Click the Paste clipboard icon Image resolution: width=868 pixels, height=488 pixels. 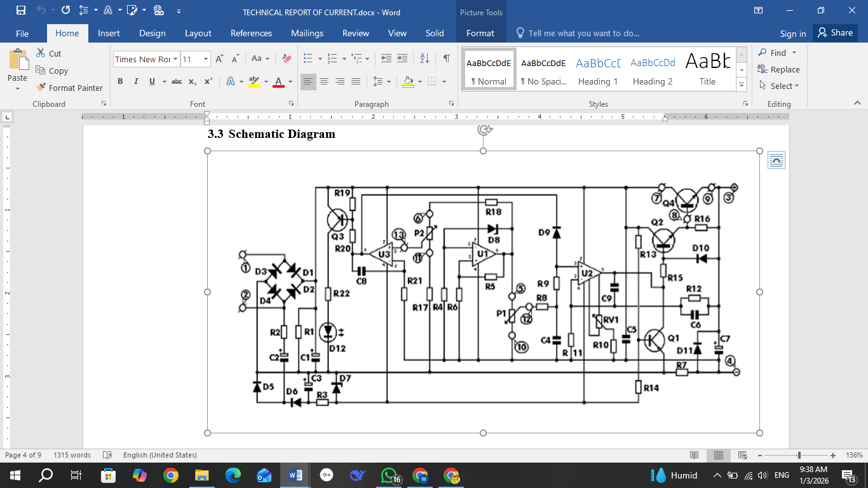point(18,59)
